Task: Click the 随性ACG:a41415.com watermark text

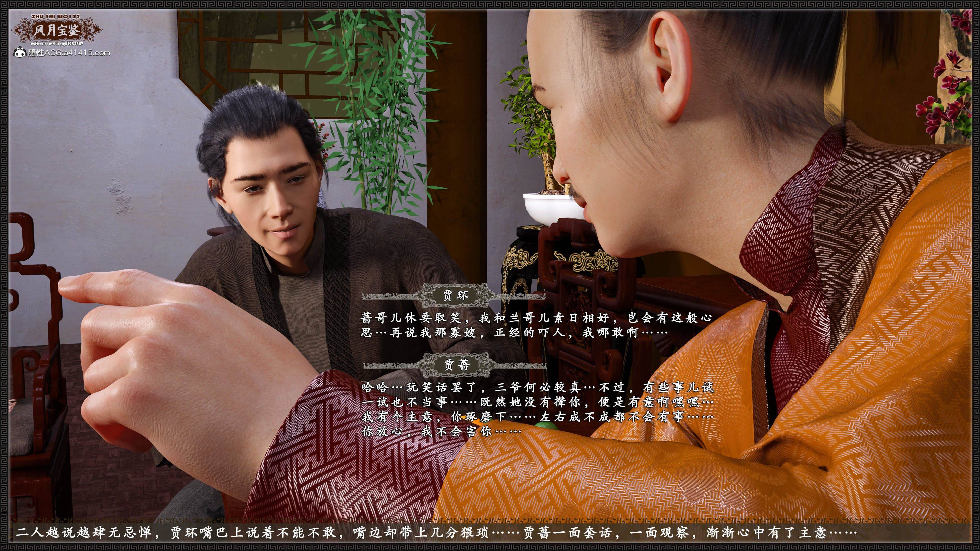Action: (x=69, y=53)
